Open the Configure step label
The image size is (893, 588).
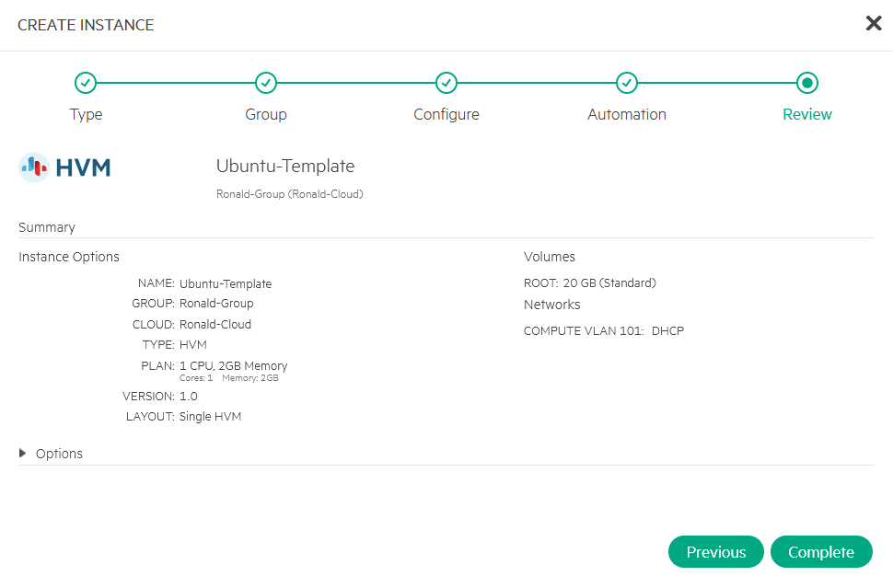coord(446,115)
